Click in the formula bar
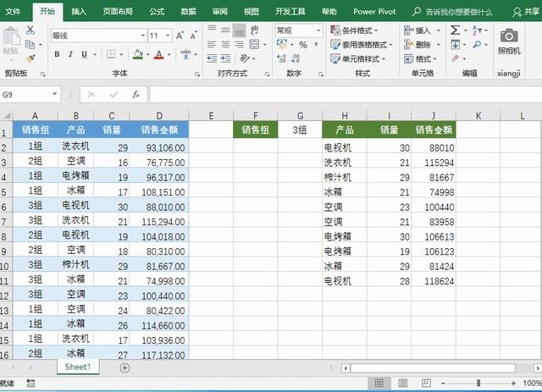 pos(346,94)
